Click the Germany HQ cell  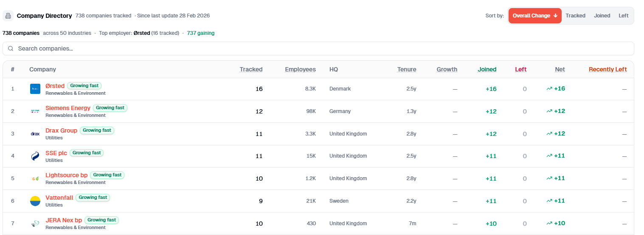click(x=340, y=111)
